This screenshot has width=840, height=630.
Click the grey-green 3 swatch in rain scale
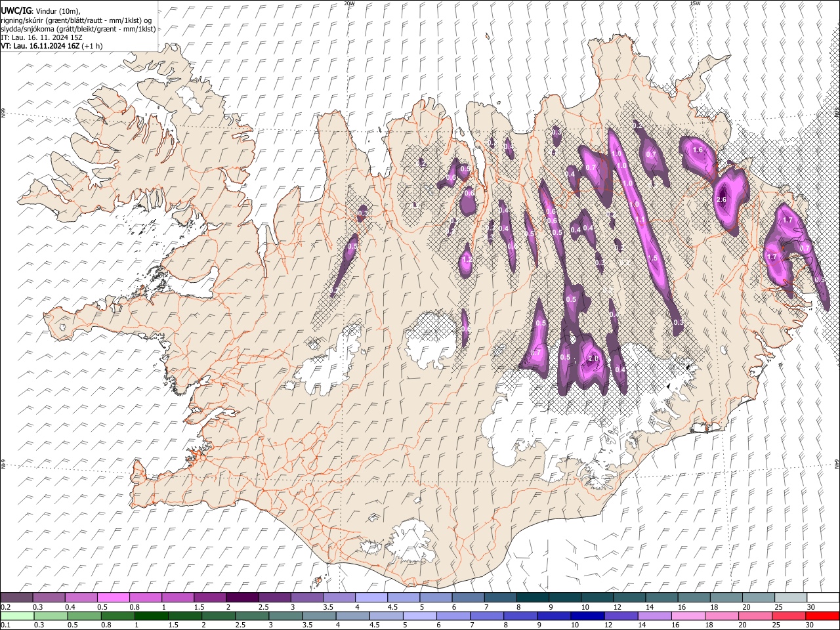coord(285,616)
